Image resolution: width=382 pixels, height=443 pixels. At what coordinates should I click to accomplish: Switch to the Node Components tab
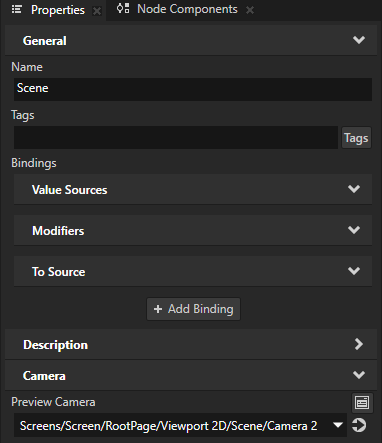[187, 9]
